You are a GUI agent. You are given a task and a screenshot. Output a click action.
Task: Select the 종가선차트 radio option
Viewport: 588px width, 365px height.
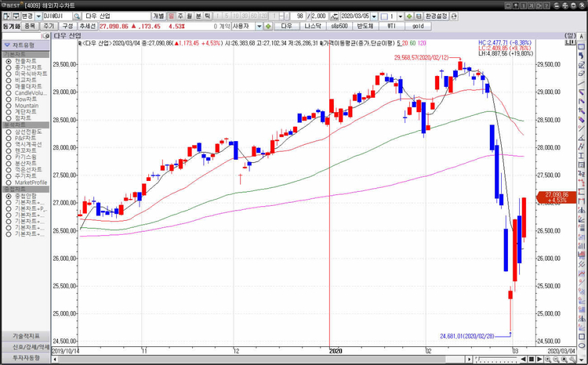[9, 67]
